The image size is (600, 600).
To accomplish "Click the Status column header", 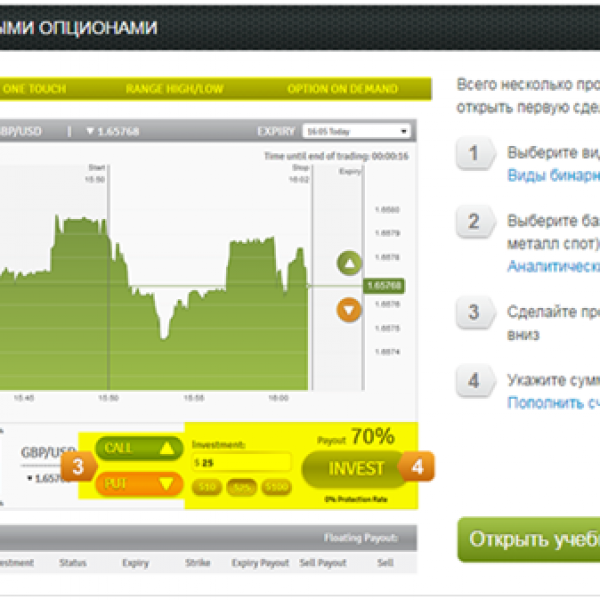I will (73, 563).
